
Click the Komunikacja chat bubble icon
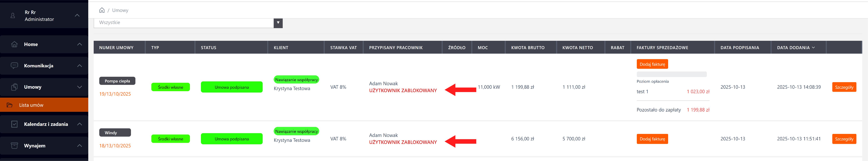(14, 65)
